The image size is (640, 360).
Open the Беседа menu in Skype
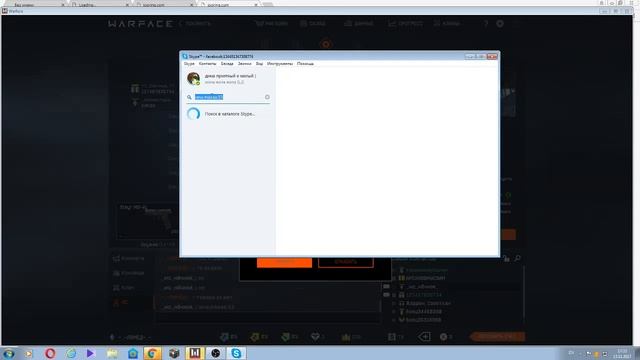[227, 64]
